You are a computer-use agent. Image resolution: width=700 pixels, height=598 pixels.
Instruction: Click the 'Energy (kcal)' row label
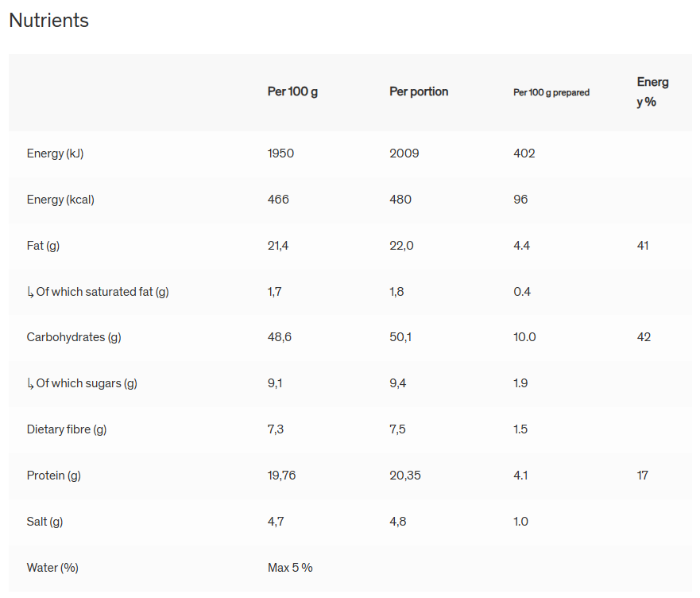pos(60,200)
